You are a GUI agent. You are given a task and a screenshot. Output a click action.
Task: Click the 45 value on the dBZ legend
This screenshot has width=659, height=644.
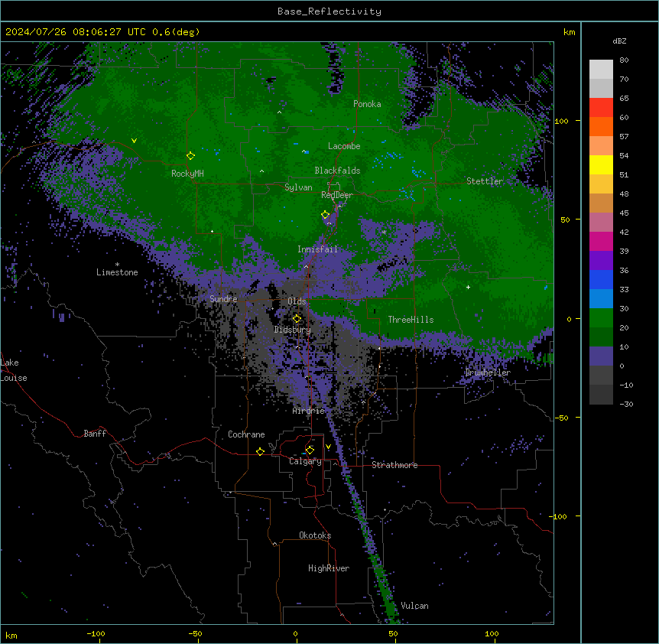click(624, 213)
